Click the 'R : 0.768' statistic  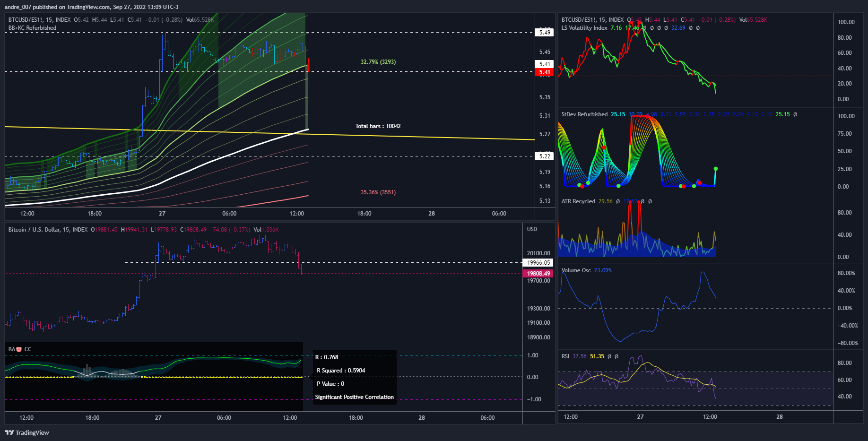pos(327,357)
